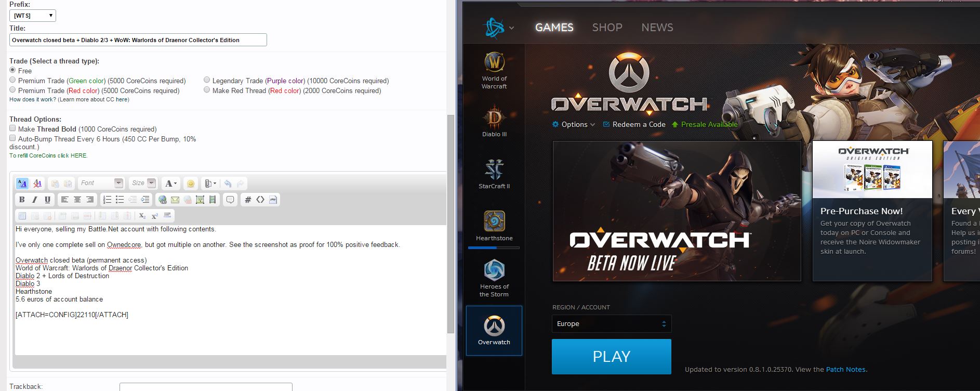Click the Presale Available link
The width and height of the screenshot is (980, 391).
point(705,124)
